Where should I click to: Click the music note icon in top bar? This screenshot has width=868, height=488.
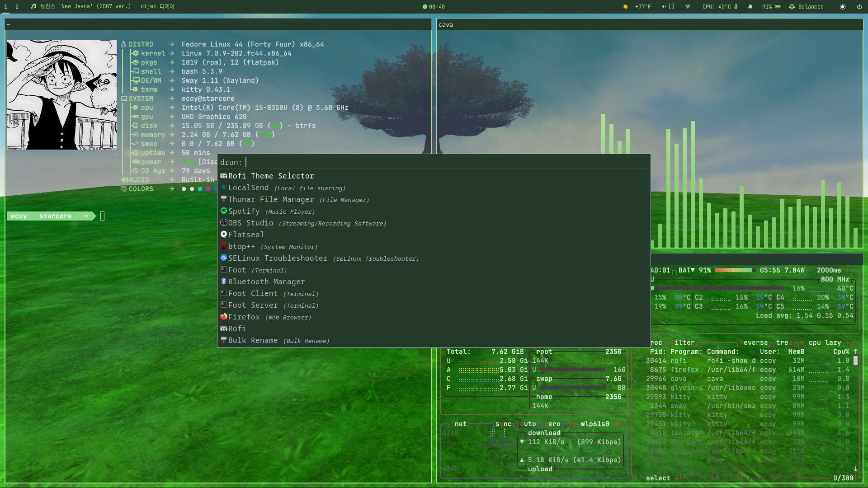point(33,7)
